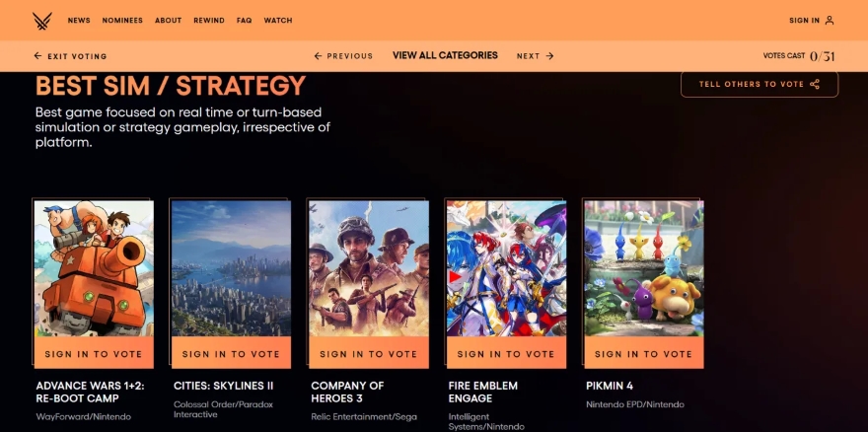Click the Pikmin 4 cover thumbnail

click(644, 268)
